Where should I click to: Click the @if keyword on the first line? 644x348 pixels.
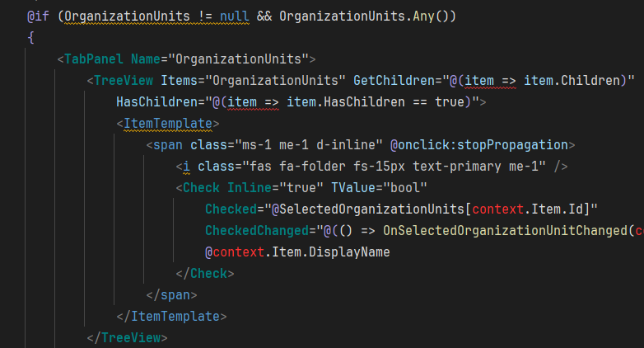coord(39,16)
